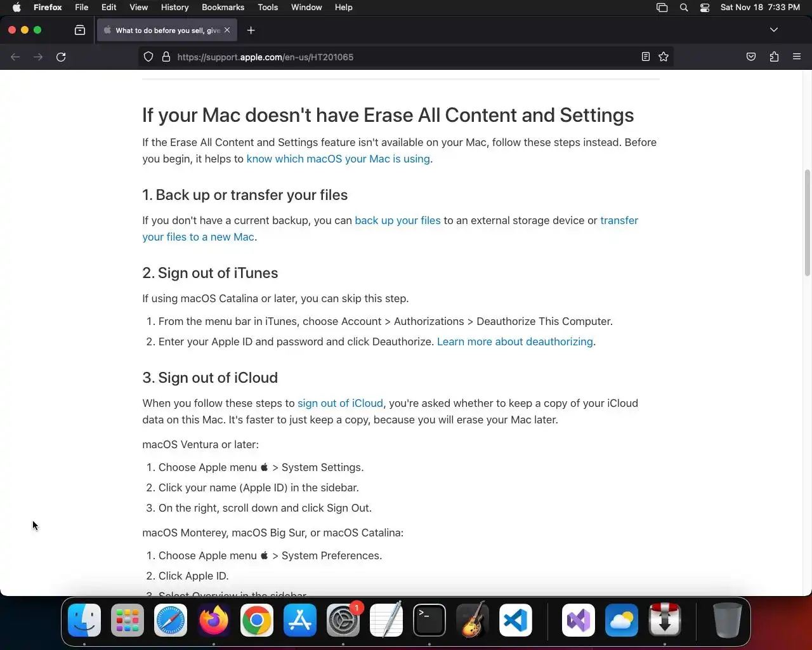Toggle Reader View icon in address bar
The height and width of the screenshot is (650, 812).
[646, 57]
